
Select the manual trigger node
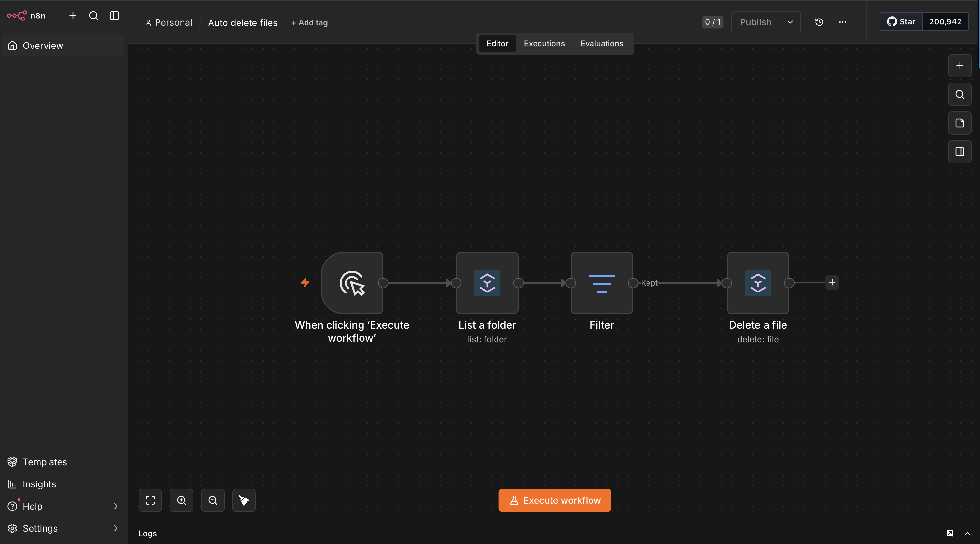click(352, 283)
